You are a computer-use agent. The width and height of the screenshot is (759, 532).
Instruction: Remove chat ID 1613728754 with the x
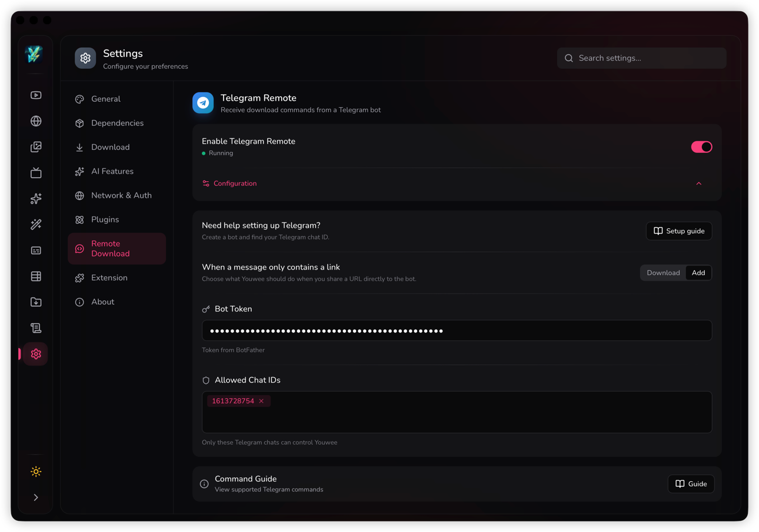(261, 401)
